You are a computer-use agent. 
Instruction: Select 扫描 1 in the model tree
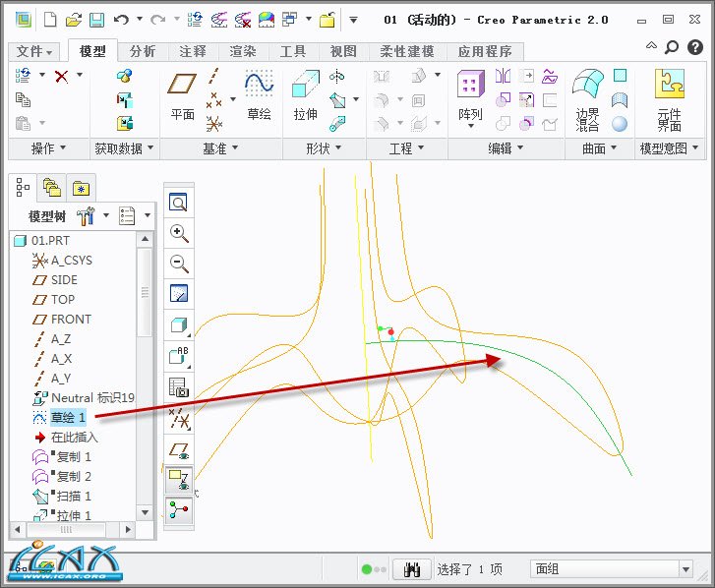73,497
